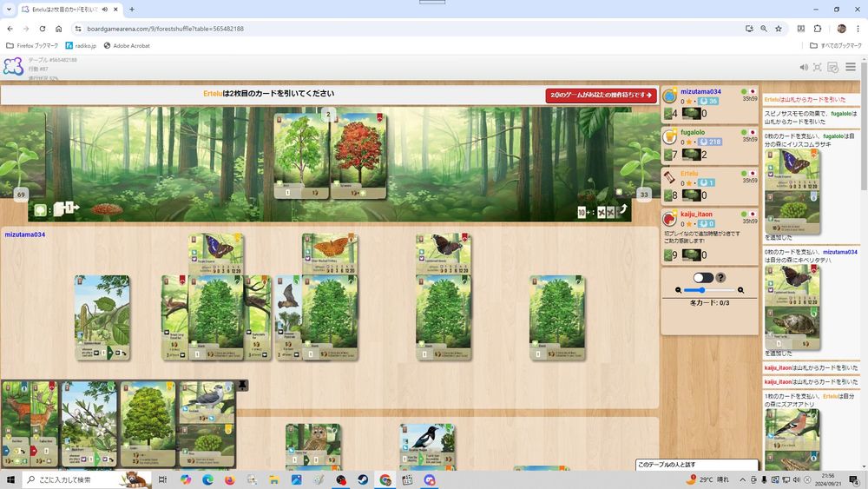Viewport: 868px width, 489px height.
Task: Click the Windows taskbar search box
Action: (87, 479)
